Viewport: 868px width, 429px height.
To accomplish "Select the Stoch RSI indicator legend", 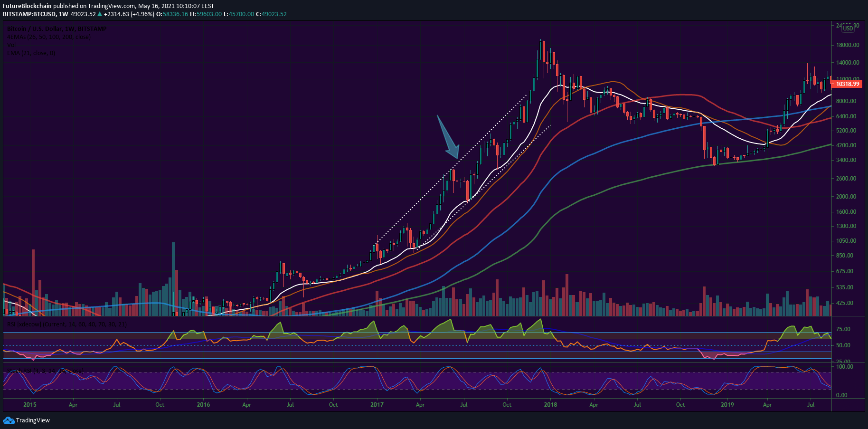I will click(x=45, y=371).
